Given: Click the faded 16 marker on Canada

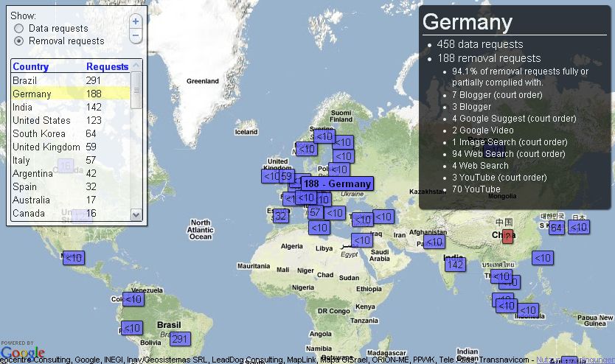Looking at the screenshot, I should point(66,166).
